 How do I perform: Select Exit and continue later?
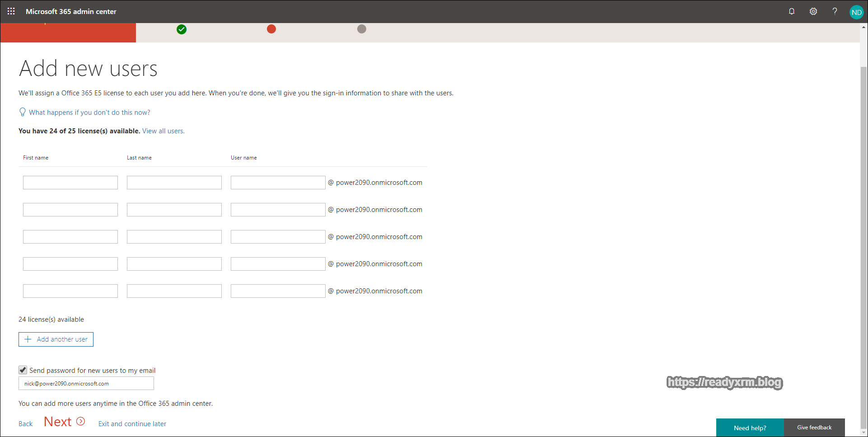[x=132, y=424]
